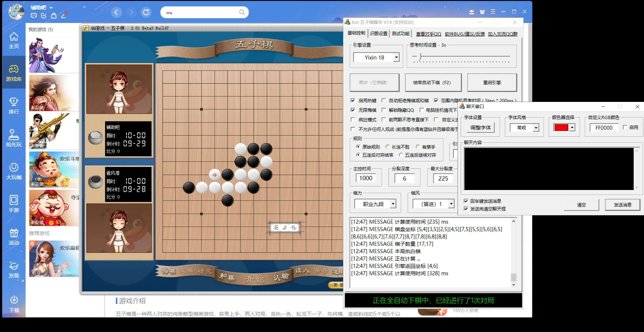The width and height of the screenshot is (644, 332).
Task: Switch to the 基础控制 tab
Action: [356, 33]
